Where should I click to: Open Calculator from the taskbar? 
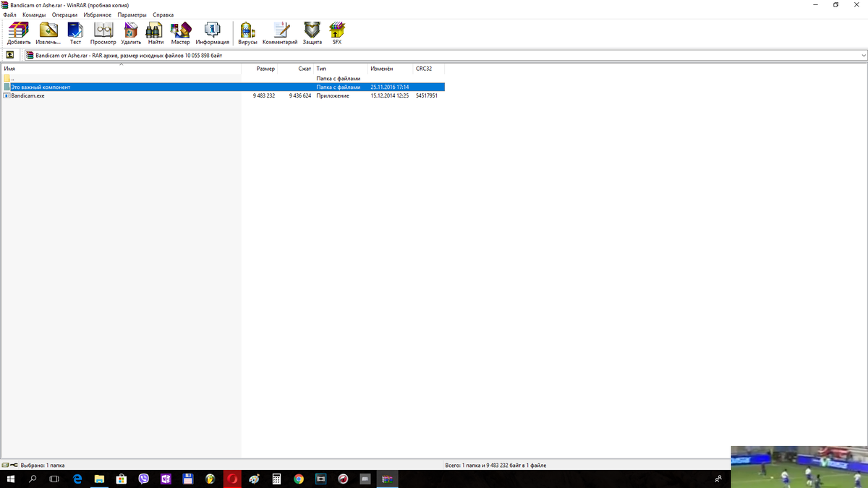(276, 479)
